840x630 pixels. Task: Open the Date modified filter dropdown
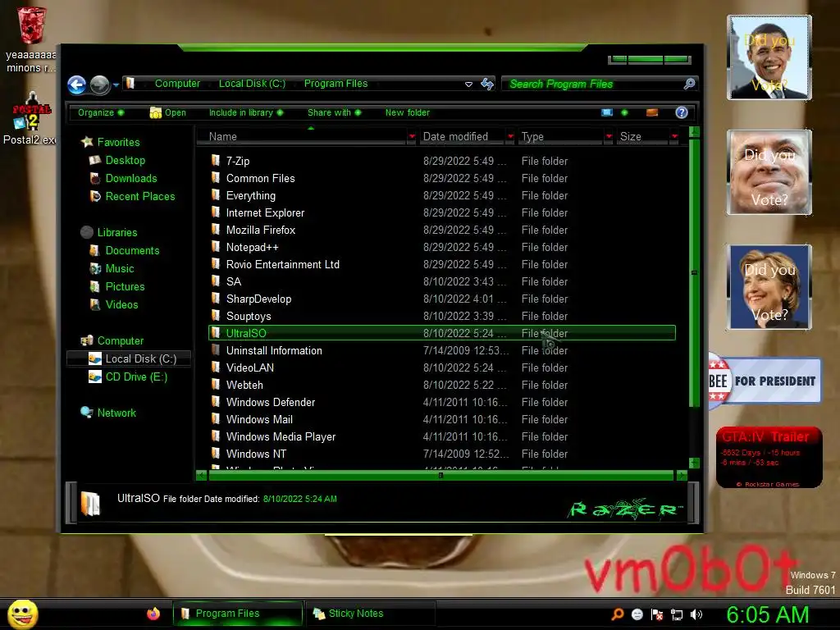coord(510,137)
